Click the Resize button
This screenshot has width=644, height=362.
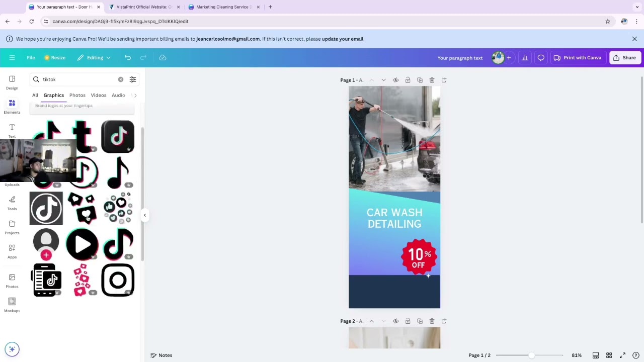point(54,57)
